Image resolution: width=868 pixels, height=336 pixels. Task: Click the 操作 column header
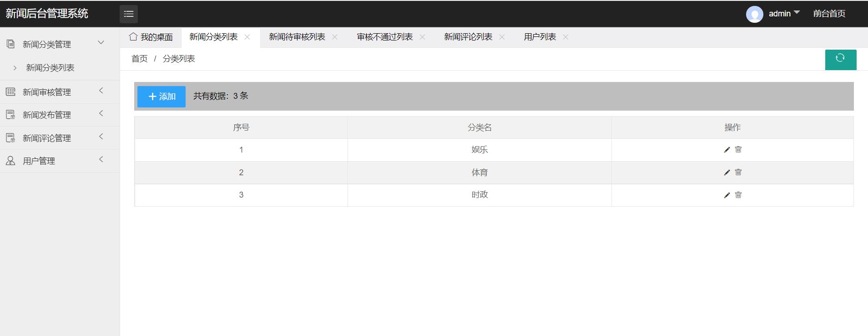tap(732, 127)
